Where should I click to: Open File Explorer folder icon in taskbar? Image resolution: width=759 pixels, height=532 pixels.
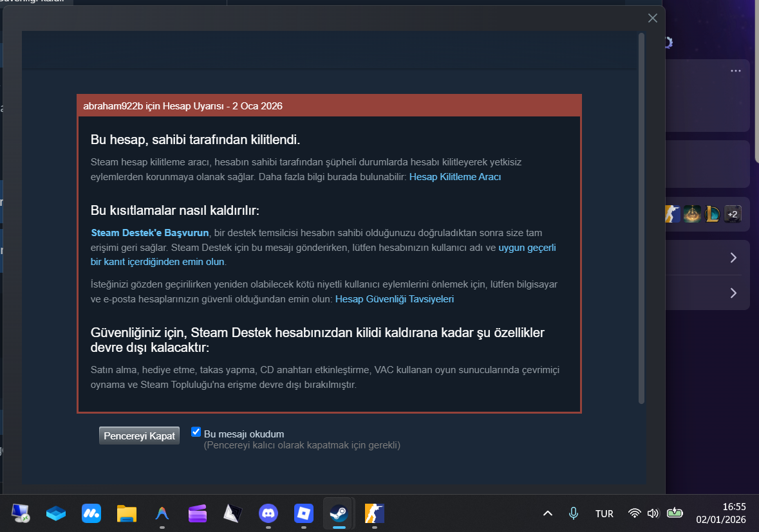click(127, 513)
